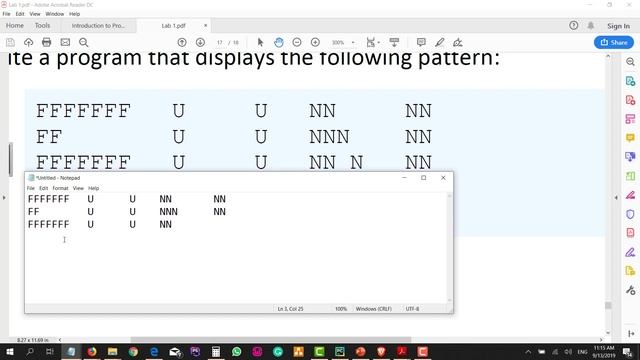Open the Sign document tool
This screenshot has width=640, height=360.
(458, 42)
